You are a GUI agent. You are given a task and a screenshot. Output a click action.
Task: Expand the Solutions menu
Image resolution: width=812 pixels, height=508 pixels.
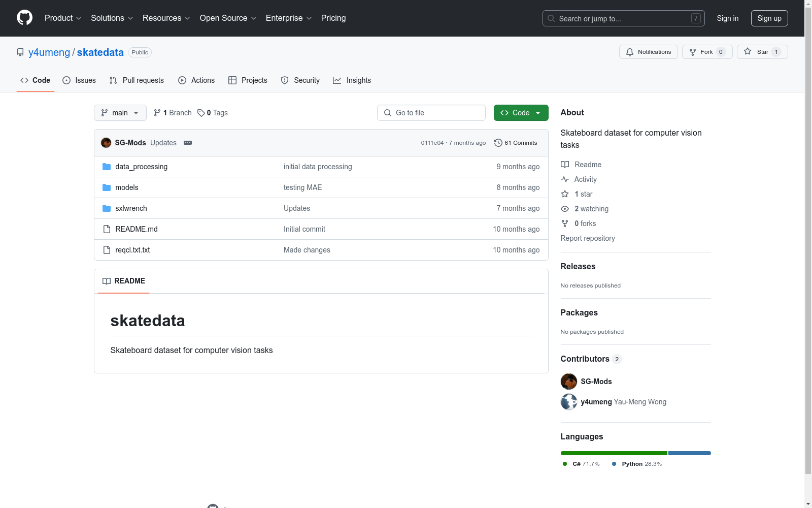pos(112,18)
